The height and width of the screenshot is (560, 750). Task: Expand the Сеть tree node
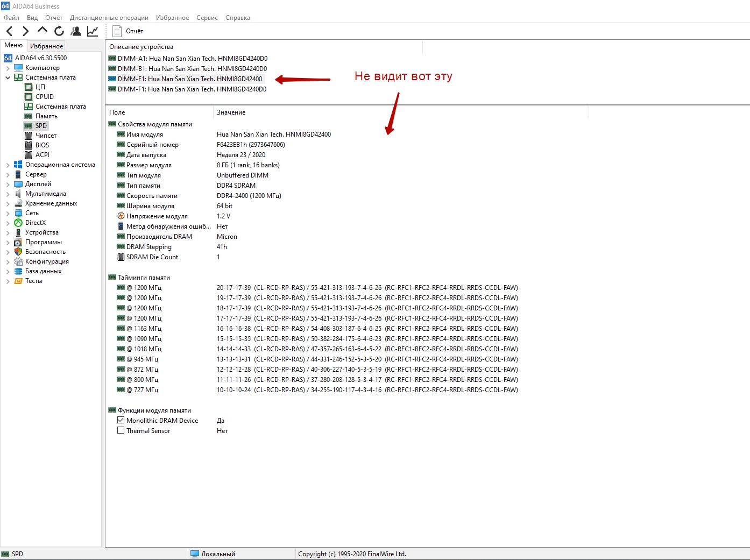[8, 213]
